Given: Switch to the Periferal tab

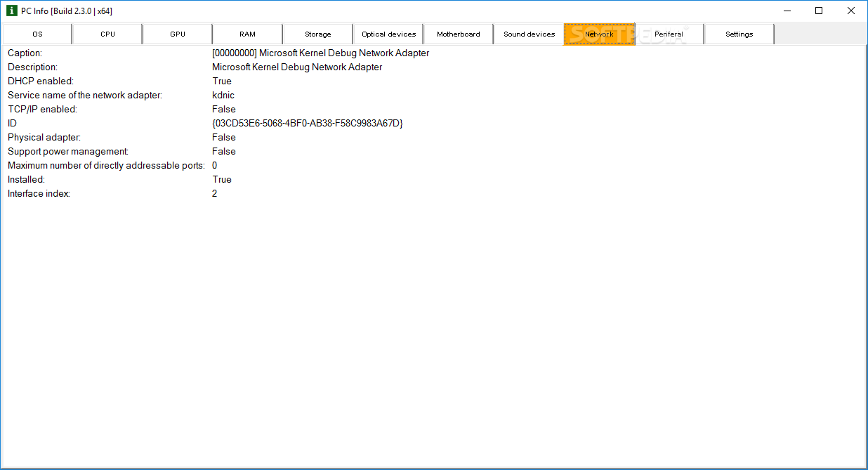Looking at the screenshot, I should pyautogui.click(x=669, y=34).
